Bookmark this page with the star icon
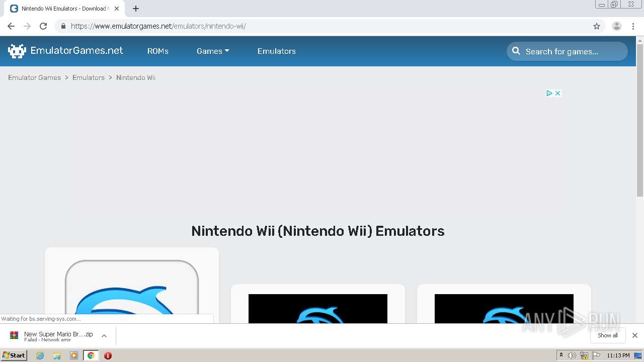The width and height of the screenshot is (644, 362). (597, 26)
